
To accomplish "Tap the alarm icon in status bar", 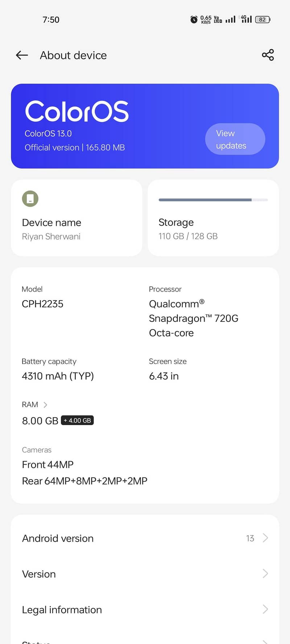I will (x=194, y=20).
